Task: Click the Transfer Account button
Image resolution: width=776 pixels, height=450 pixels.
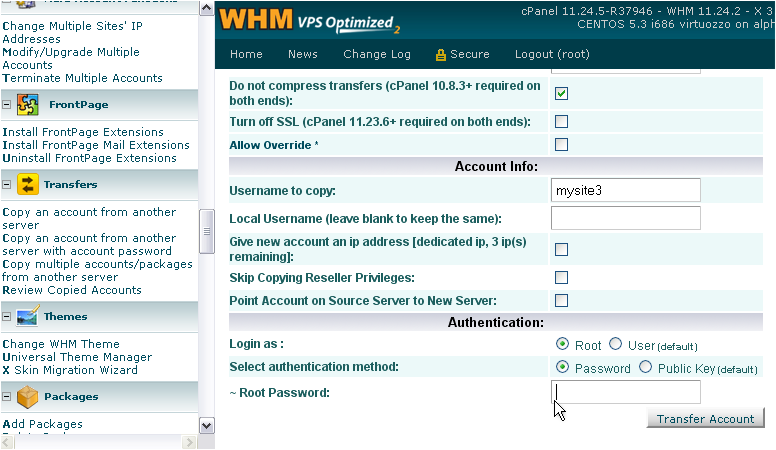Action: click(706, 419)
